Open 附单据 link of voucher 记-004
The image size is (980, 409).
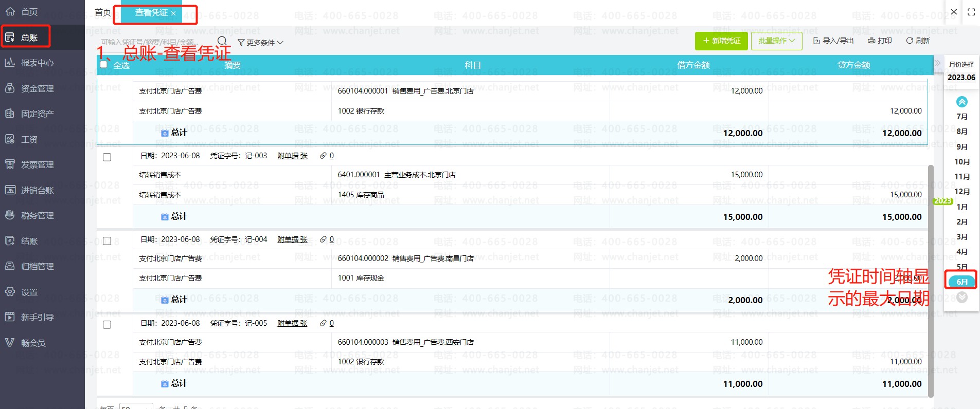(292, 239)
